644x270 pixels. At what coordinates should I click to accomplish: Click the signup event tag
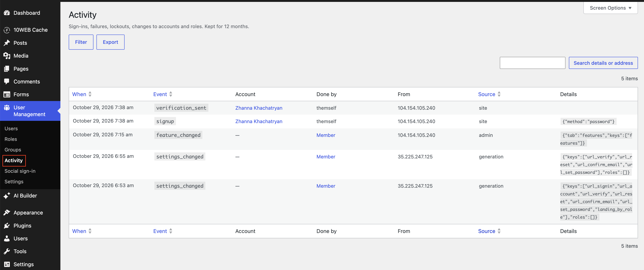(x=165, y=121)
